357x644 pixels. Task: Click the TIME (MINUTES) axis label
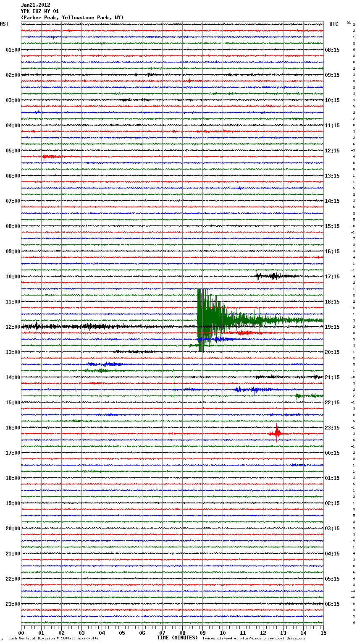[177, 638]
